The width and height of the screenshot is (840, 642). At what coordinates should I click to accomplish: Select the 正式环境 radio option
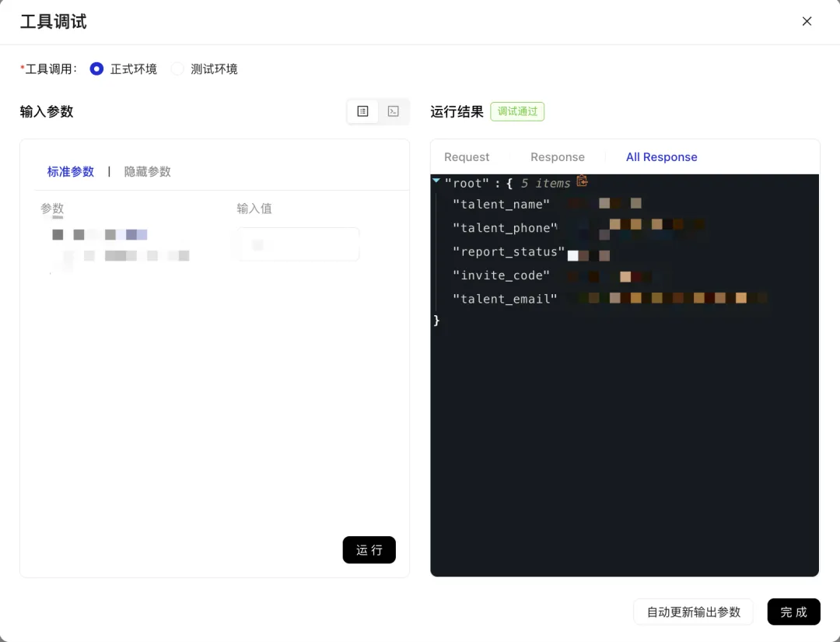coord(96,69)
